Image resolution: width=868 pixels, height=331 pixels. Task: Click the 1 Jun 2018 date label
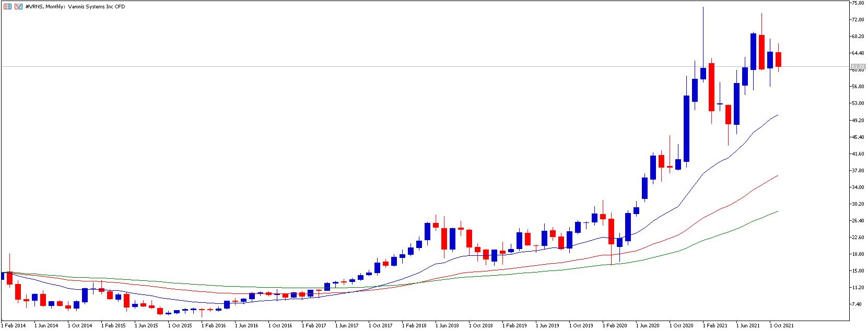pyautogui.click(x=447, y=325)
